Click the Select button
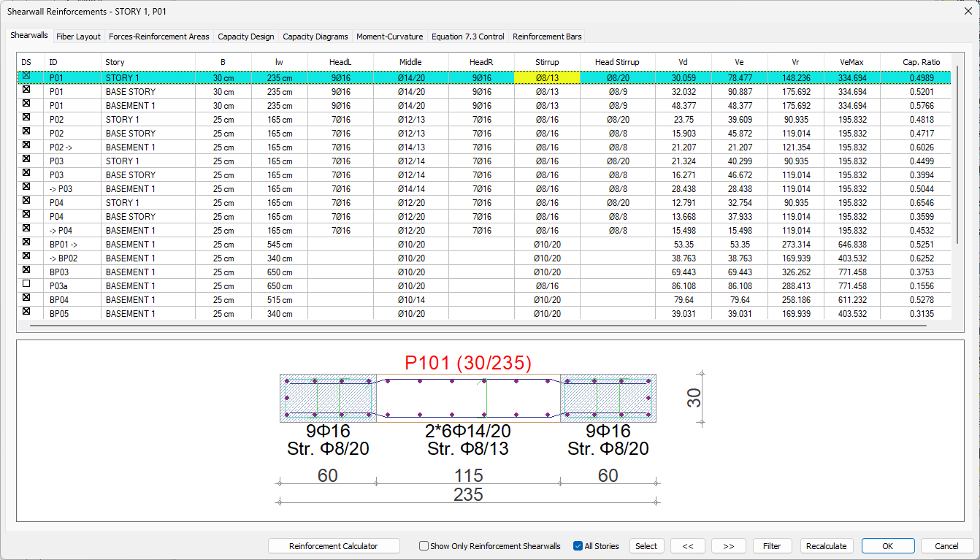Screen dimensions: 980x560 coord(646,546)
